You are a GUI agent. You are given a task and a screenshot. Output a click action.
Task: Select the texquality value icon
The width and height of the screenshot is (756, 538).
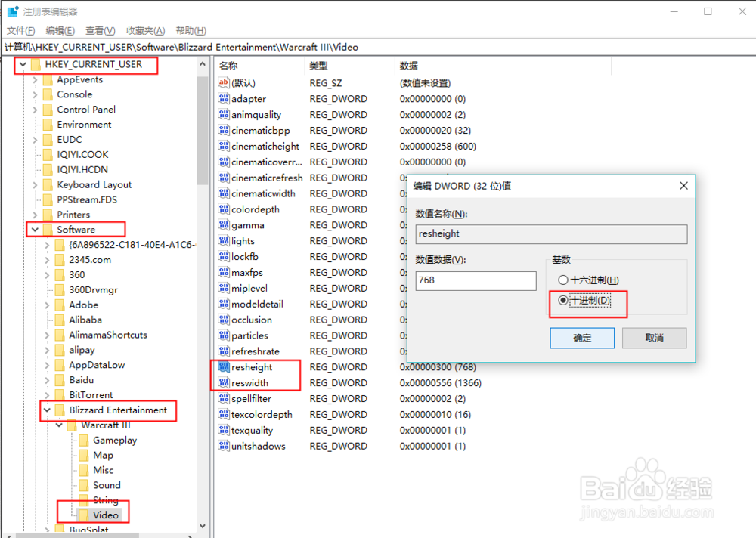[224, 430]
